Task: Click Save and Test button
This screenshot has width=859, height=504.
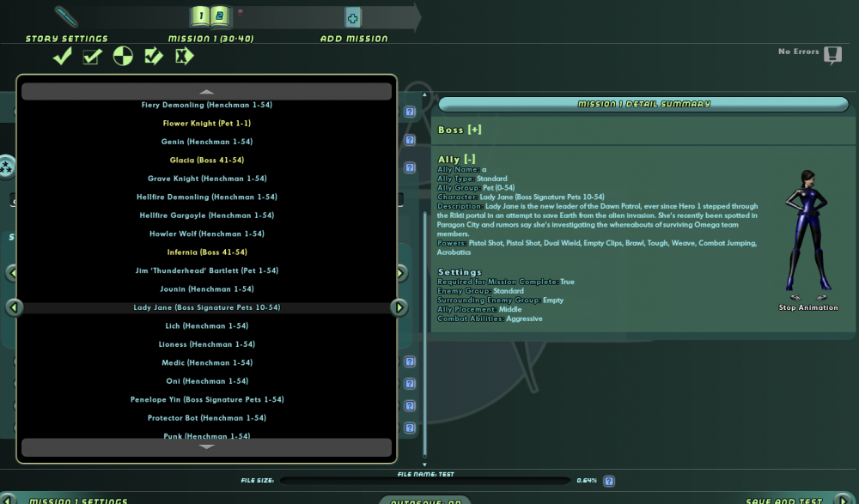Action: pyautogui.click(x=784, y=501)
